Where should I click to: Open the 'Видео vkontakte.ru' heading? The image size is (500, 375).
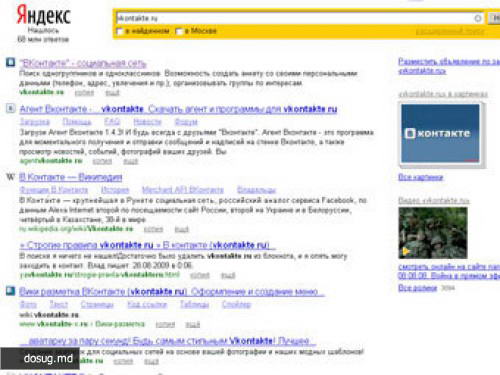(x=434, y=201)
